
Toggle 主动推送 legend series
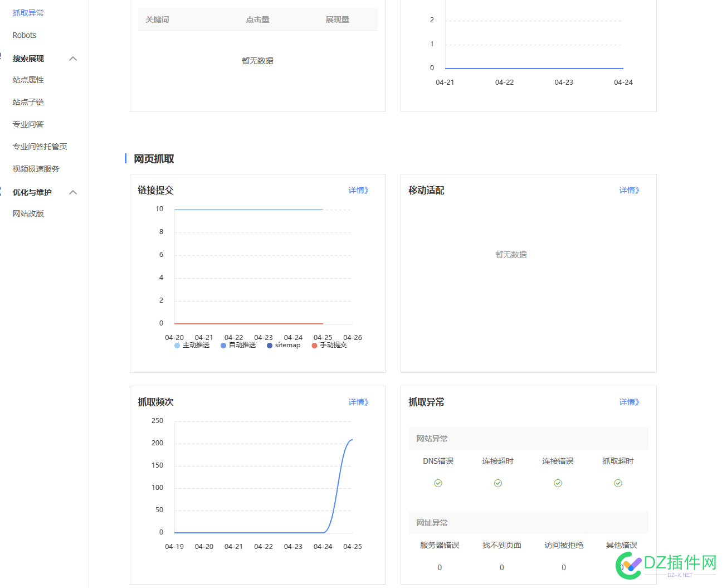192,345
